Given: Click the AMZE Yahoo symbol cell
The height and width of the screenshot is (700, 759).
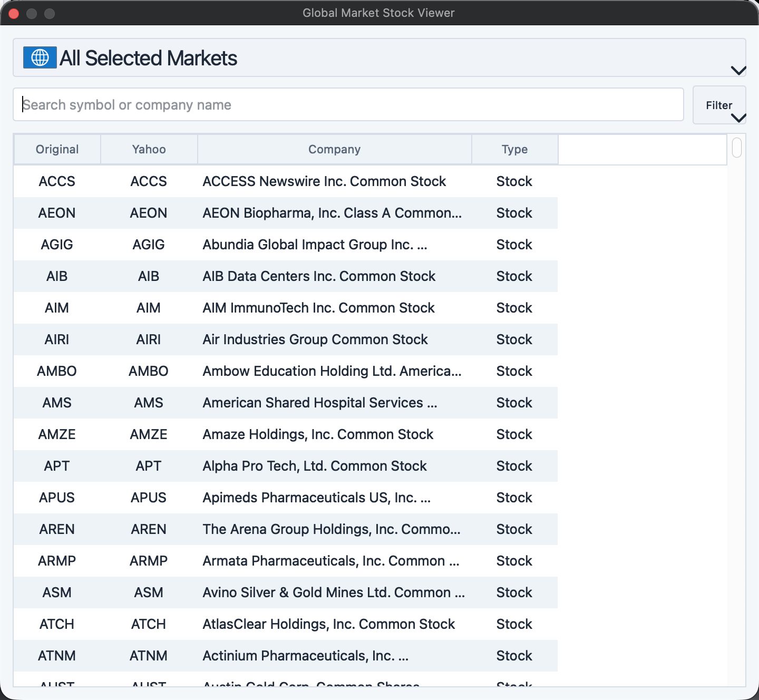Looking at the screenshot, I should [149, 434].
